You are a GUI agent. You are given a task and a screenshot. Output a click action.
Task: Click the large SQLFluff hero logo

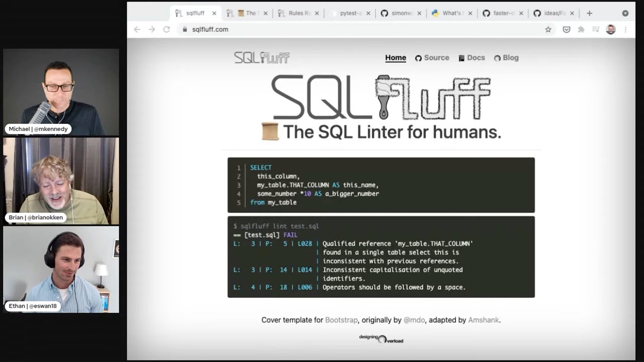pos(381,97)
